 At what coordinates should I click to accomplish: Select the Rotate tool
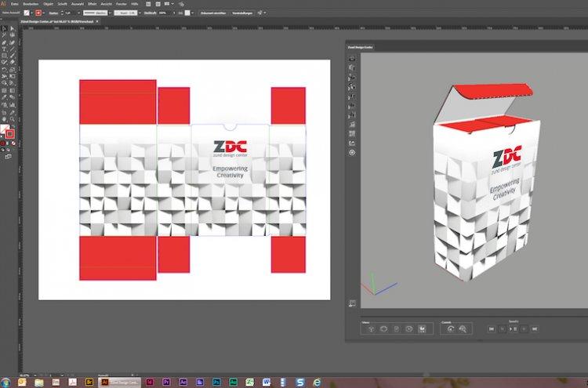click(x=4, y=70)
